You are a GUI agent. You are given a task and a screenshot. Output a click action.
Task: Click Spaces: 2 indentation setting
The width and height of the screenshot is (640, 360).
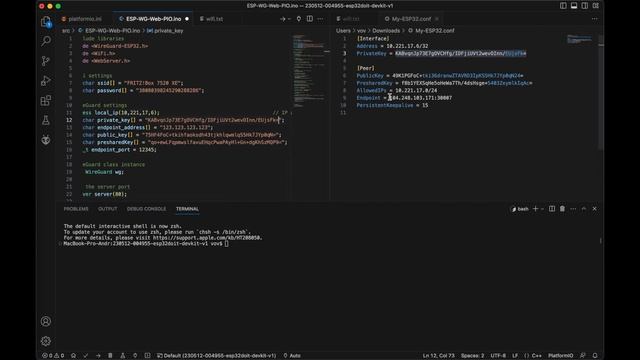472,356
